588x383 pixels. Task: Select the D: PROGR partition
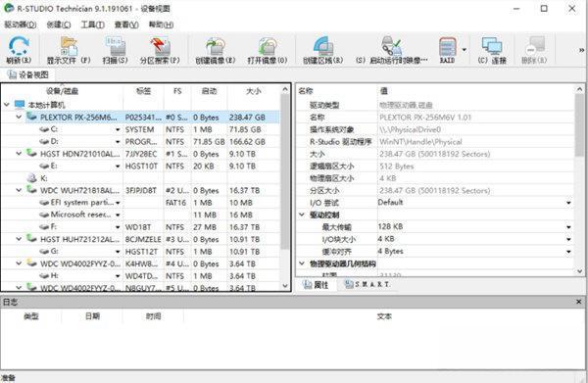[x=140, y=142]
